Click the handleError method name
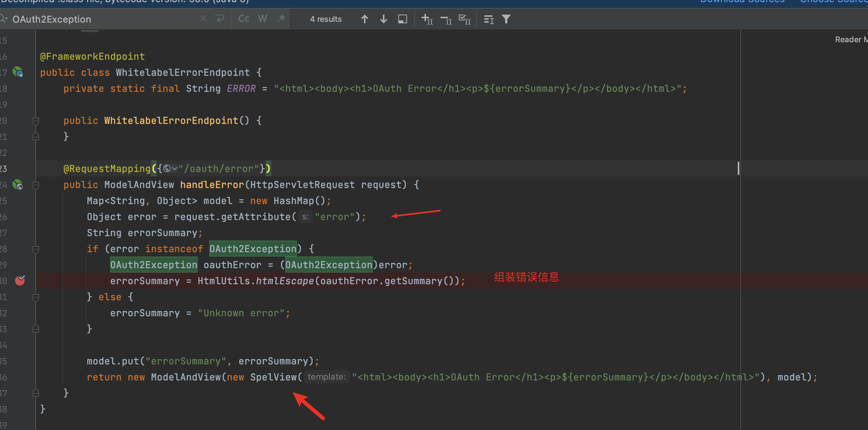This screenshot has width=868, height=430. [x=212, y=185]
